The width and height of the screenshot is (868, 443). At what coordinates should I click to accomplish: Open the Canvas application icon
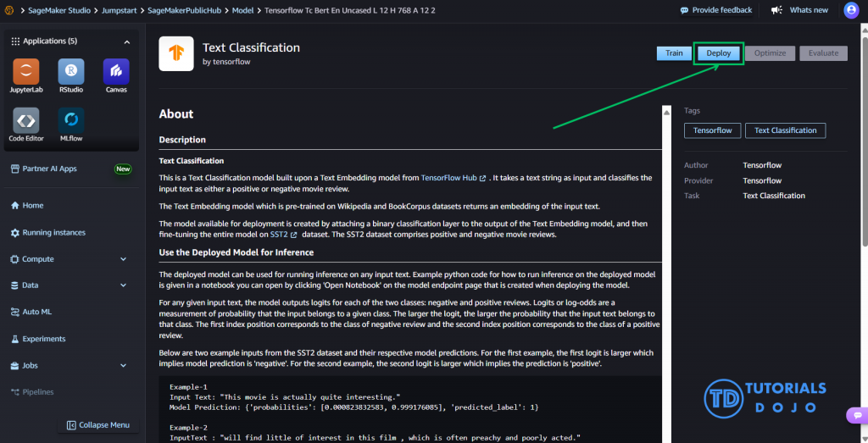pos(116,71)
